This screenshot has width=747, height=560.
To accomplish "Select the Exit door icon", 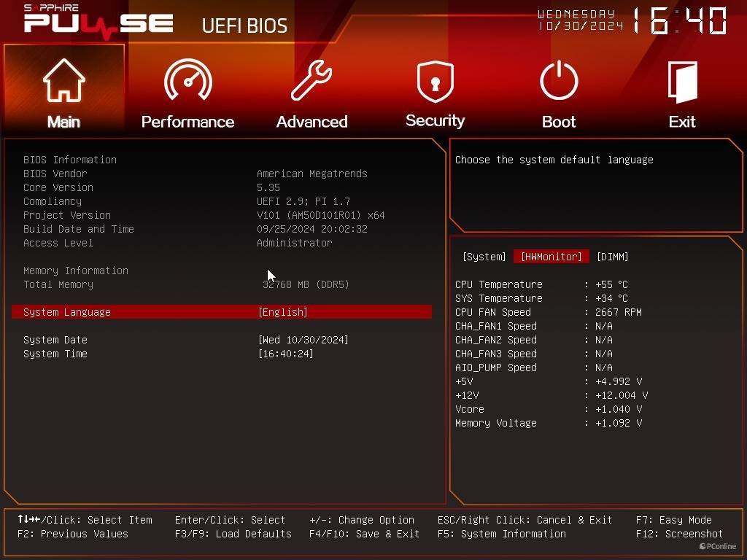I will pyautogui.click(x=682, y=80).
